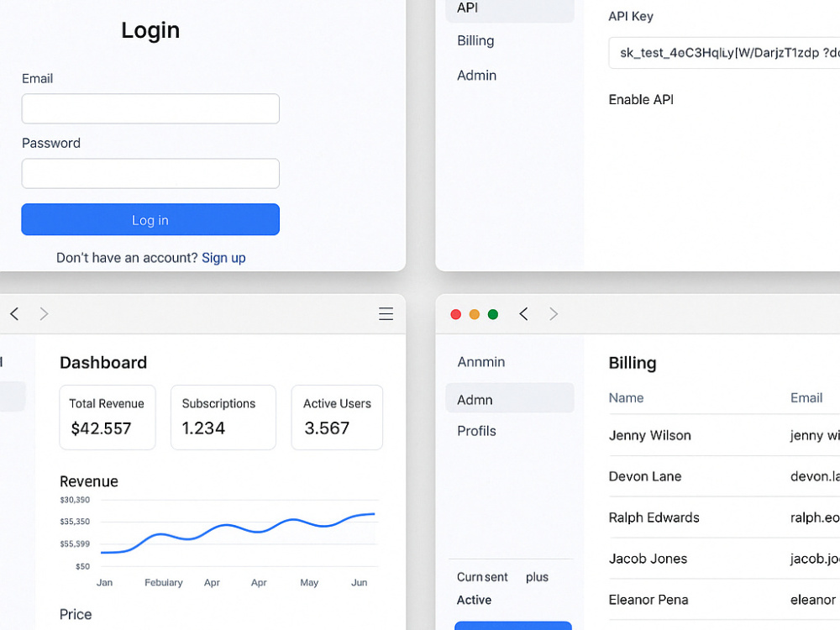Click the Login heading
The width and height of the screenshot is (840, 630).
point(150,30)
